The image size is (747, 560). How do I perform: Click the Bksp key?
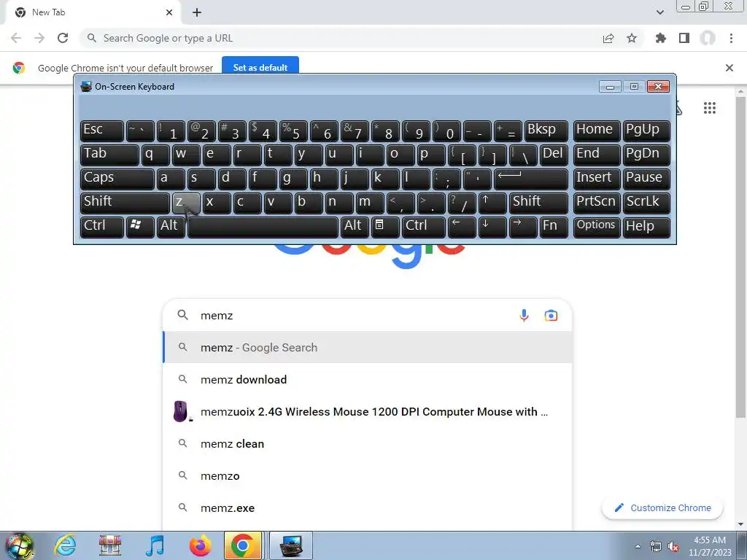(x=546, y=131)
